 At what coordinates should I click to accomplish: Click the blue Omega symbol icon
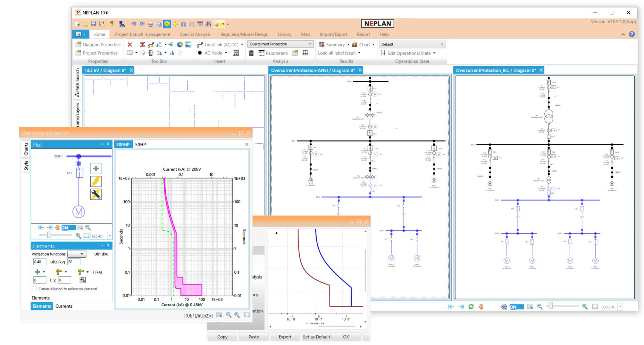point(183,24)
